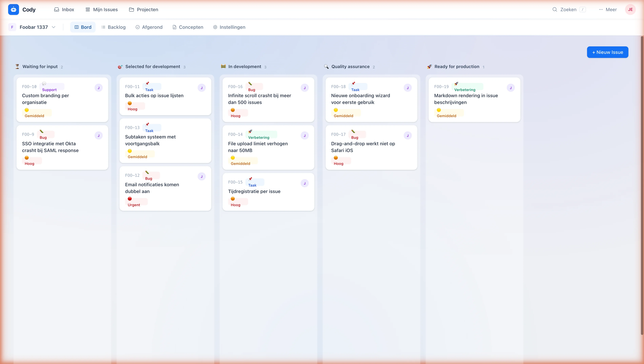Expand the Foobar 1337 project dropdown
This screenshot has height=364, width=644.
point(54,27)
